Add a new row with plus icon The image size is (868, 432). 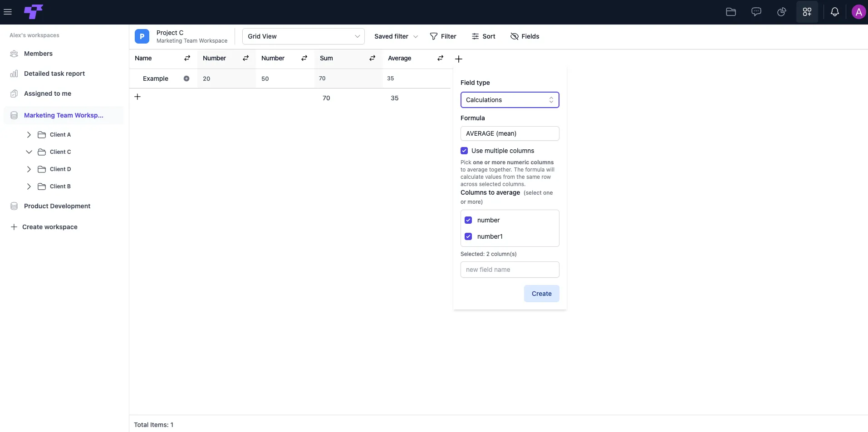coord(137,97)
